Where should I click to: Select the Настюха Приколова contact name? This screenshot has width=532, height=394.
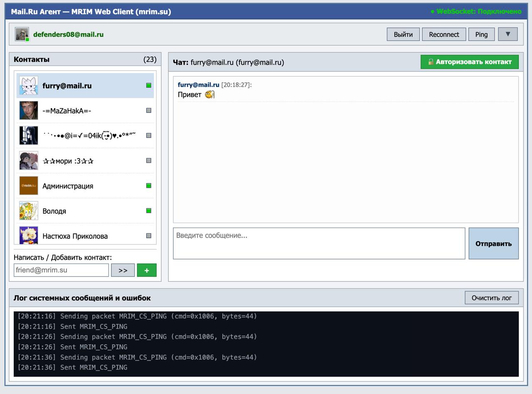point(75,236)
